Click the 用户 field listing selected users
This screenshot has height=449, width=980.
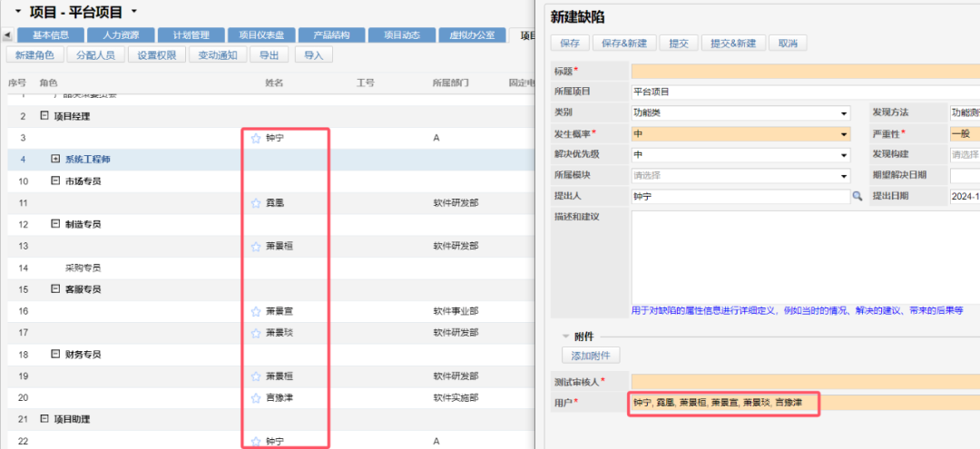tap(806, 404)
